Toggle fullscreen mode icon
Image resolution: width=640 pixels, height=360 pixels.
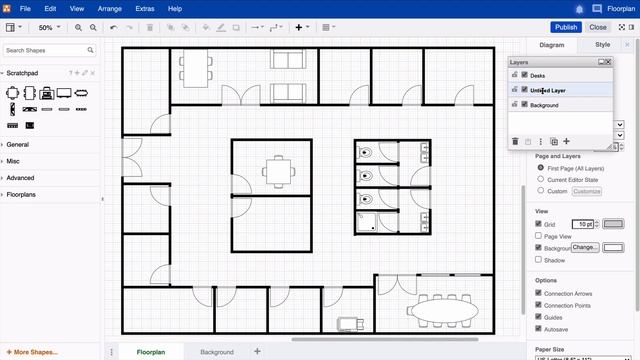(622, 27)
